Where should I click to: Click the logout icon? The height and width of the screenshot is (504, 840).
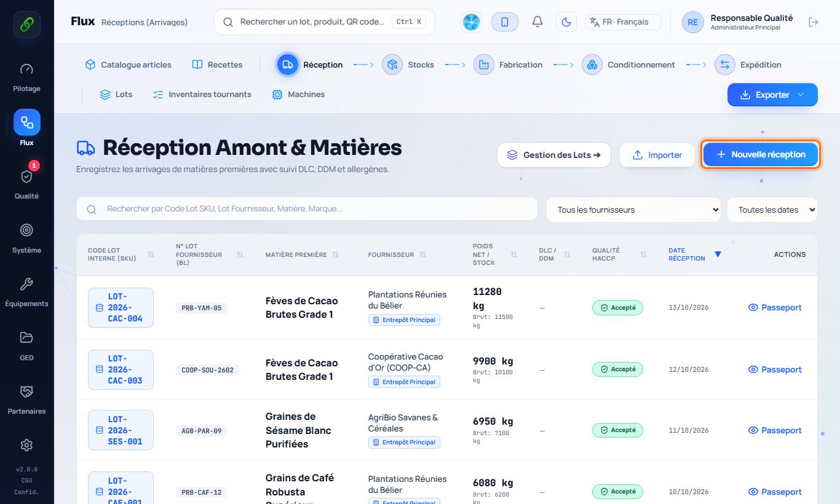[814, 22]
